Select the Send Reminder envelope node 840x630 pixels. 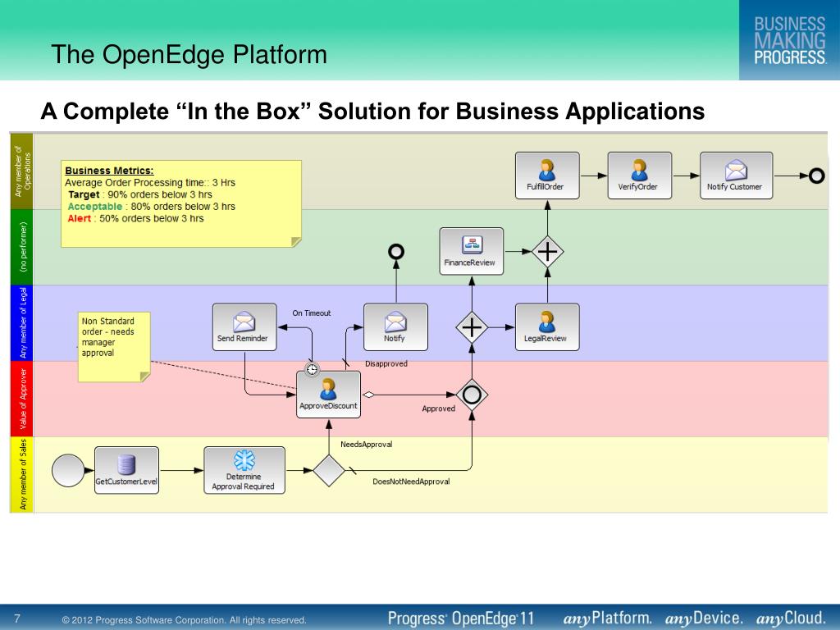244,327
